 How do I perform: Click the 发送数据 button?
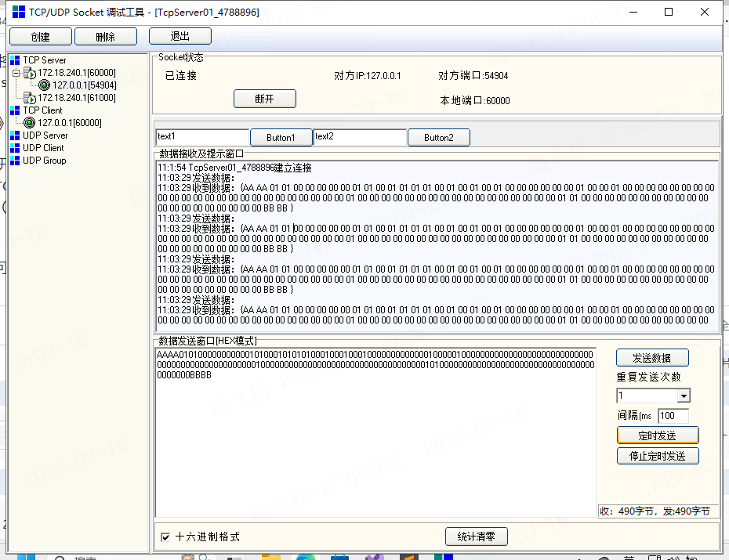coord(652,357)
